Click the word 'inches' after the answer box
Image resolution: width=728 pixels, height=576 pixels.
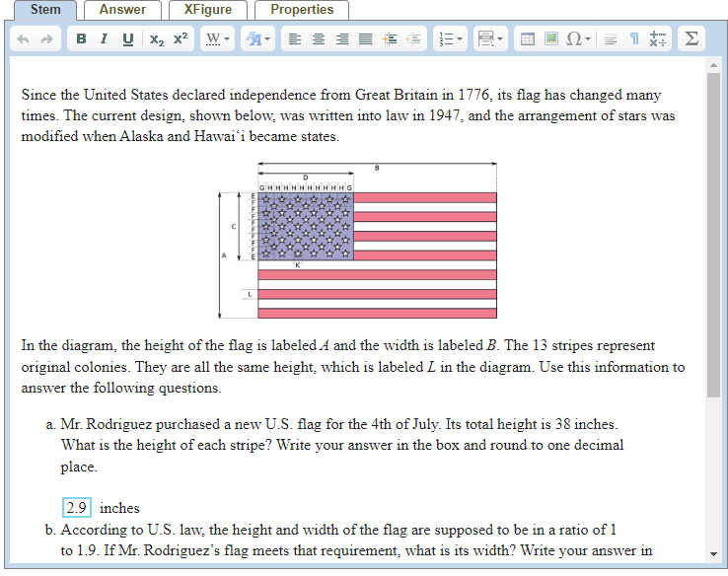119,508
